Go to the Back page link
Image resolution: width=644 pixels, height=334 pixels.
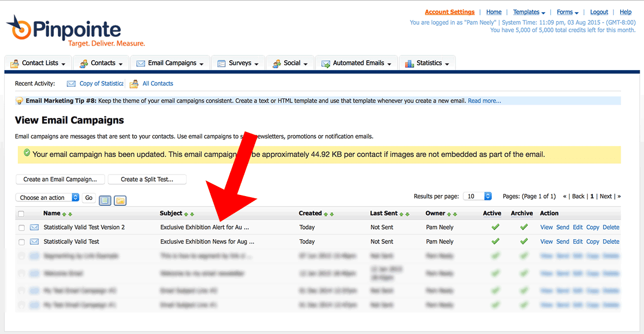point(578,196)
